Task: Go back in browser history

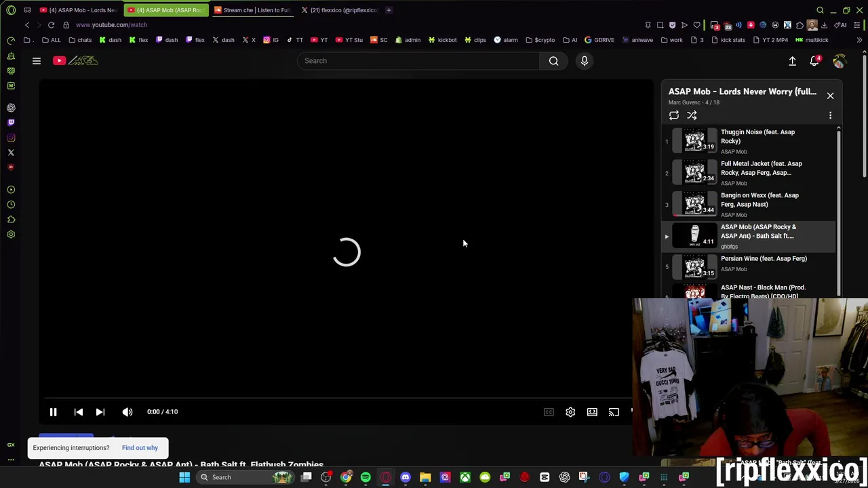Action: click(27, 25)
